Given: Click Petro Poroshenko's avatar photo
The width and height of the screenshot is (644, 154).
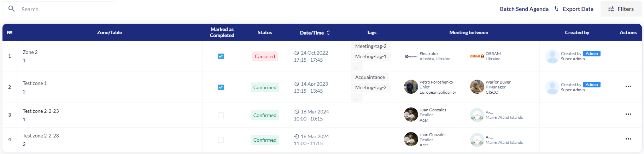Looking at the screenshot, I should [411, 87].
